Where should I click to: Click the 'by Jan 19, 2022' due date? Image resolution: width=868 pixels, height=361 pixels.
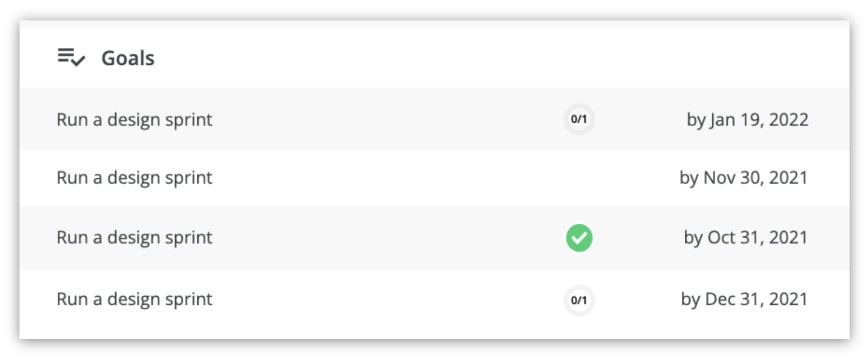click(x=747, y=119)
